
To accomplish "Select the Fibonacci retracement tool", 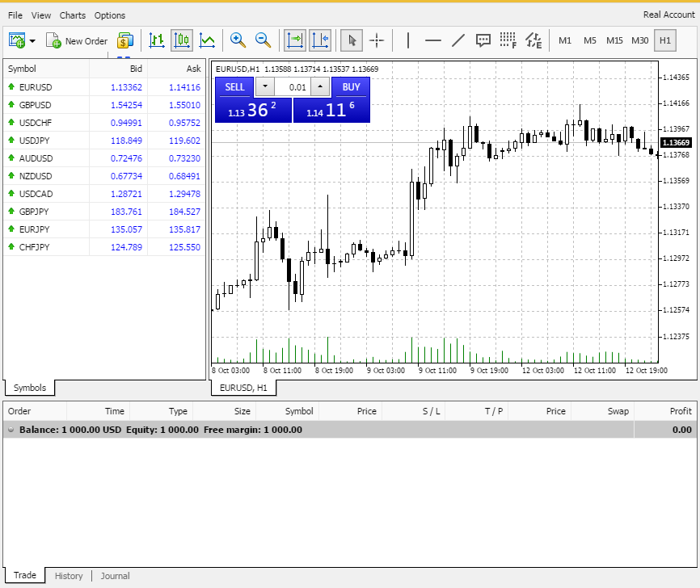I will (x=508, y=40).
